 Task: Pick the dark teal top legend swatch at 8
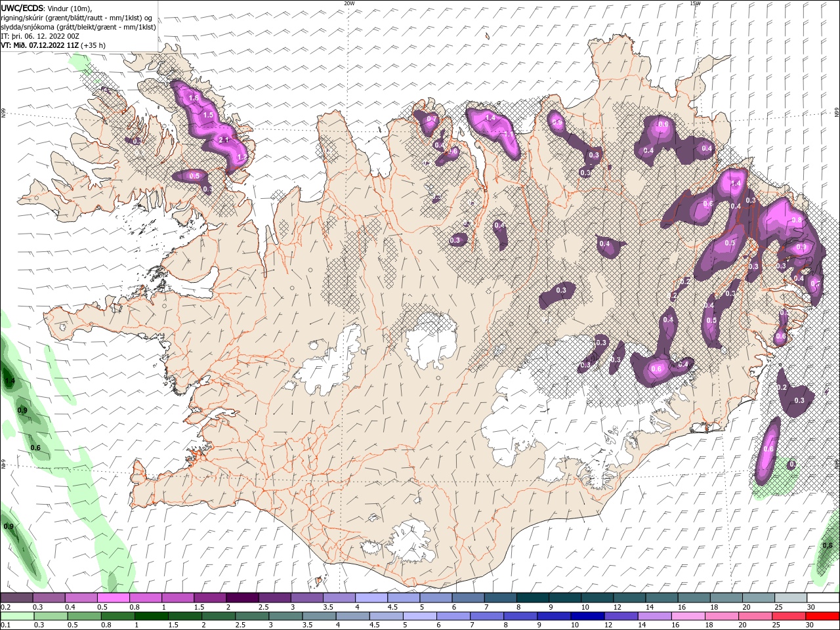(533, 598)
